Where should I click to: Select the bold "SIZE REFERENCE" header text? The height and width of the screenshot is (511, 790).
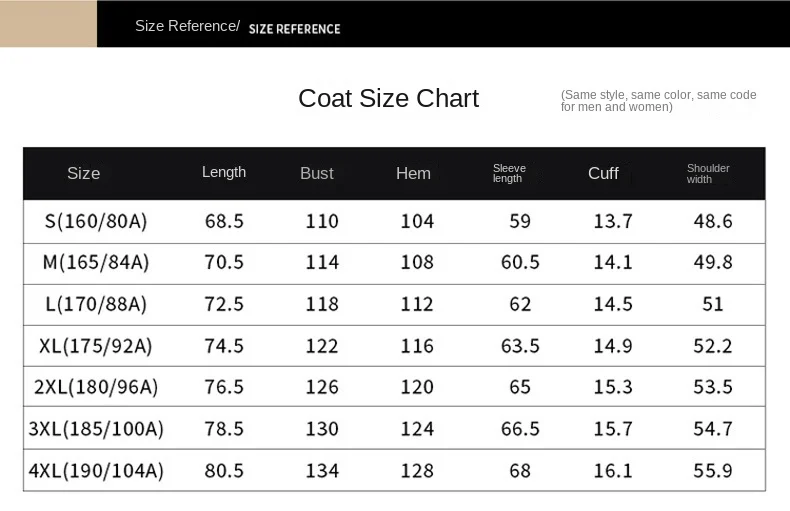point(294,29)
